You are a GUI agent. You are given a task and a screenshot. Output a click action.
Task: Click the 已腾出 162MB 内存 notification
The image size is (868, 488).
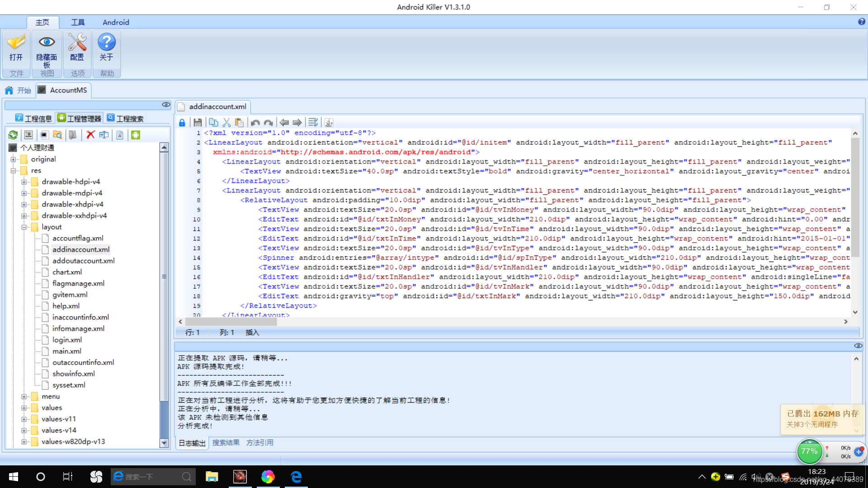point(822,419)
